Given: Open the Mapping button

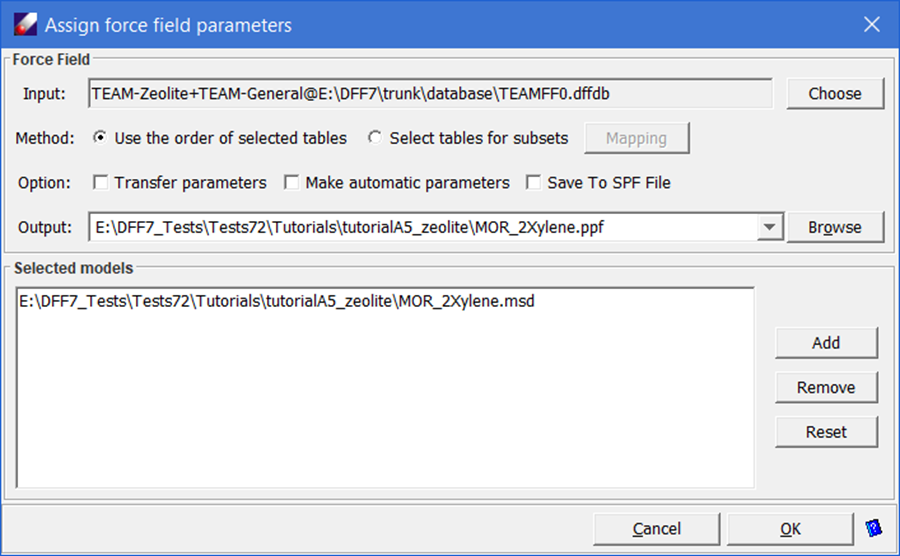Looking at the screenshot, I should click(637, 138).
